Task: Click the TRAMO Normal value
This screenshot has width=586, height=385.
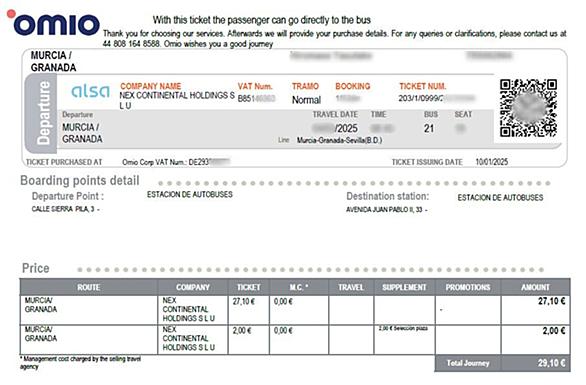Action: click(306, 100)
